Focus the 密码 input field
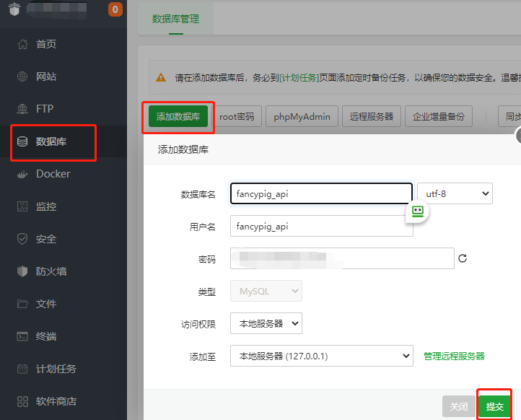 [x=342, y=258]
